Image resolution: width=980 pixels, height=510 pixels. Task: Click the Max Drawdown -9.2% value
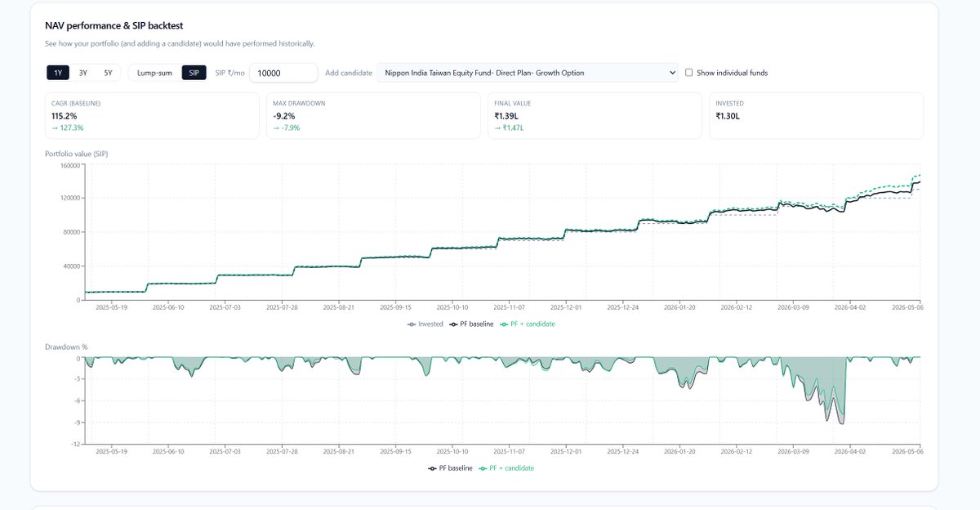click(284, 116)
